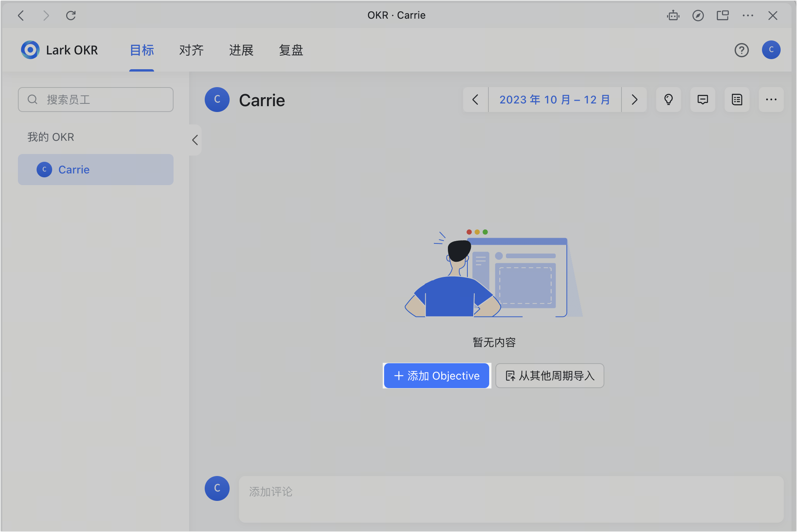Go to the previous OKR period

point(476,100)
